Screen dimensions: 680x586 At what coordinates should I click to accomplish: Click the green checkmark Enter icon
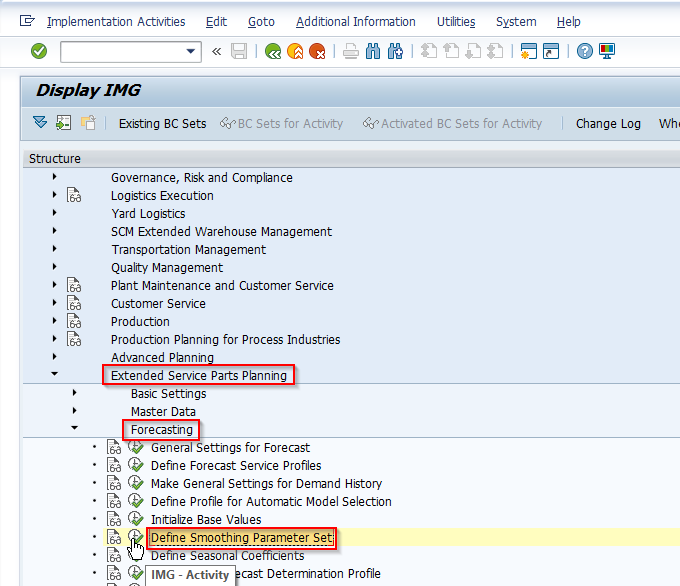(x=39, y=52)
